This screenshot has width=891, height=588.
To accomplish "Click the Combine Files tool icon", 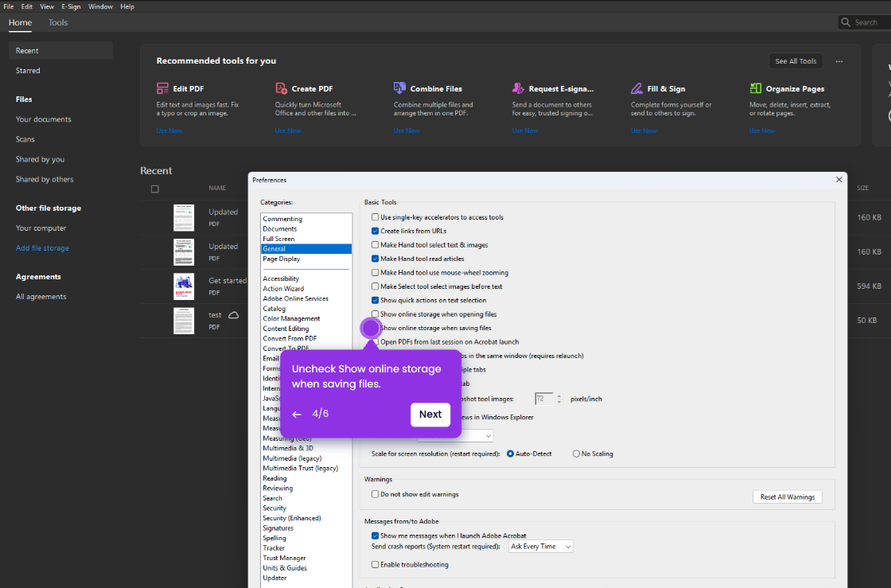I will [399, 88].
